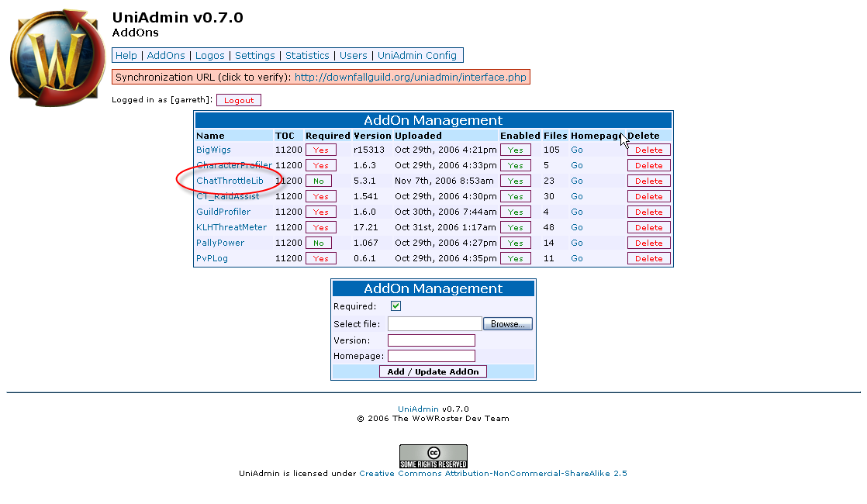The width and height of the screenshot is (867, 504).
Task: Open the Statistics menu link
Action: coord(307,55)
